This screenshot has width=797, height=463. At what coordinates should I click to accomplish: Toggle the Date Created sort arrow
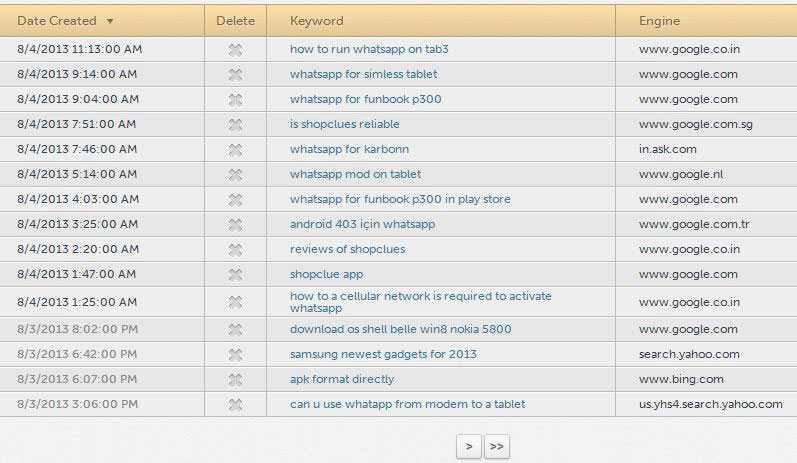(109, 21)
